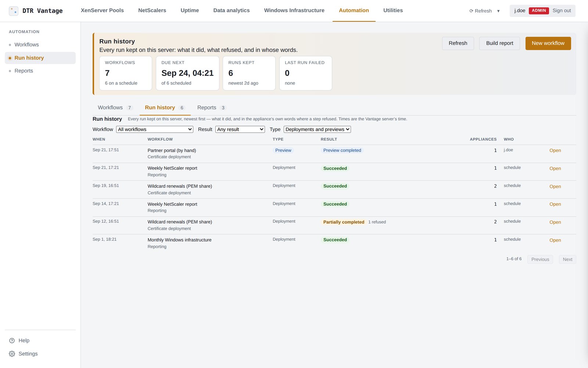
Task: Click the Build report button
Action: point(499,43)
